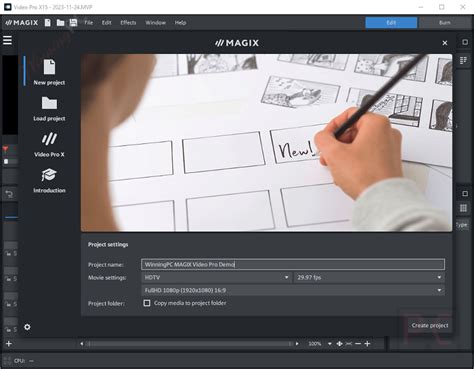
Task: Open the 100% zoom level dropdown
Action: point(329,344)
